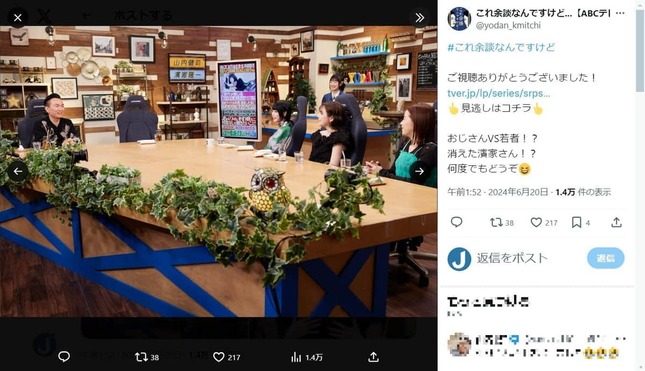Open more options menu on the post

click(x=620, y=13)
